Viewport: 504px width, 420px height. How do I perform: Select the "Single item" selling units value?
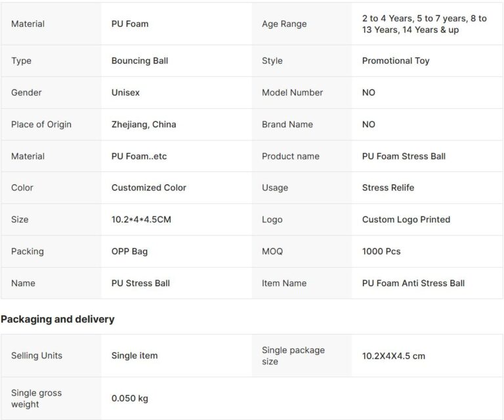click(x=135, y=356)
